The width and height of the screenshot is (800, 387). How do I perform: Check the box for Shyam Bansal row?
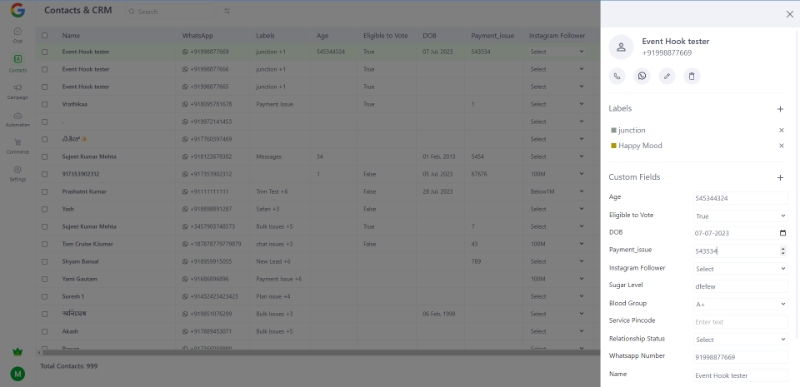coord(45,262)
